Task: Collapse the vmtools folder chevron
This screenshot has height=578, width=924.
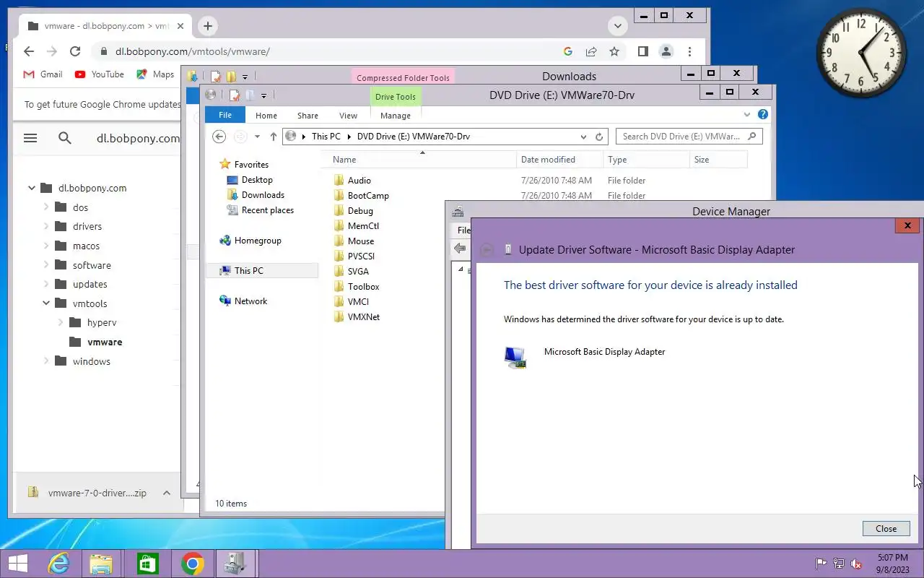Action: point(46,303)
